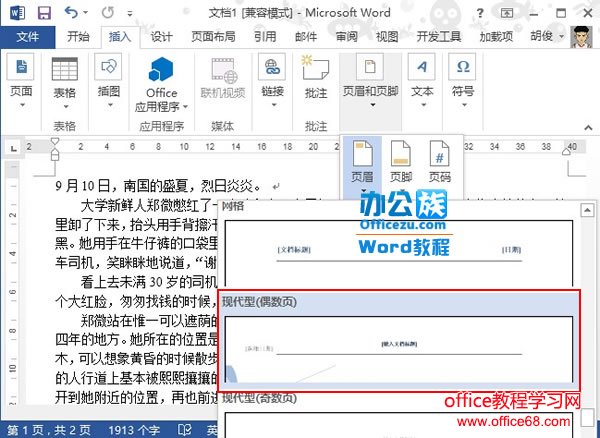Screen dimensions: 600x438
Task: Open the 文件 (File) tab
Action: (x=28, y=37)
